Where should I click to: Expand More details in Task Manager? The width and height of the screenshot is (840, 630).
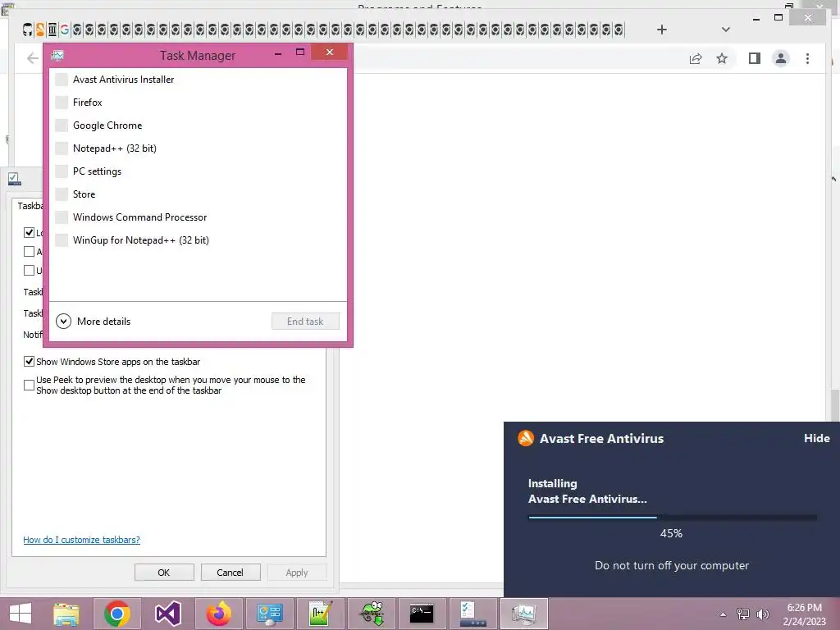94,322
